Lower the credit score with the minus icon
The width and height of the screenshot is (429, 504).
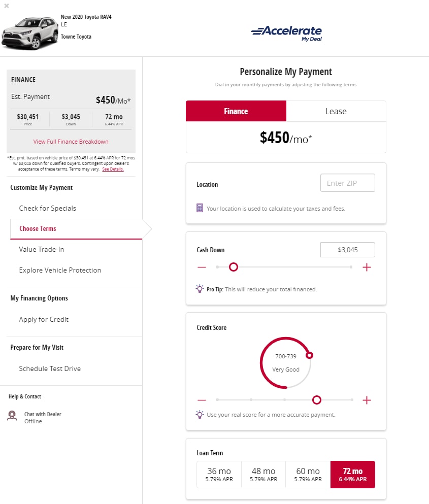[x=202, y=400]
